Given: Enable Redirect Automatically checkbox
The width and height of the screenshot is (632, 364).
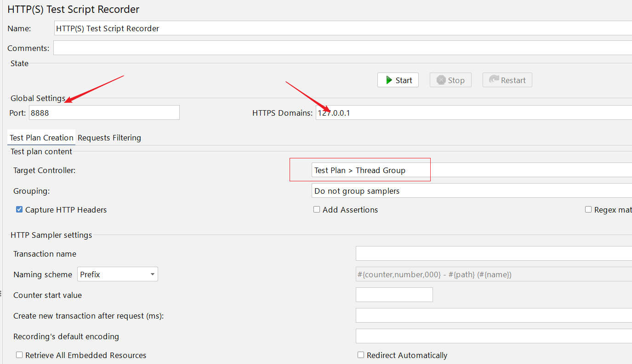Looking at the screenshot, I should point(361,355).
